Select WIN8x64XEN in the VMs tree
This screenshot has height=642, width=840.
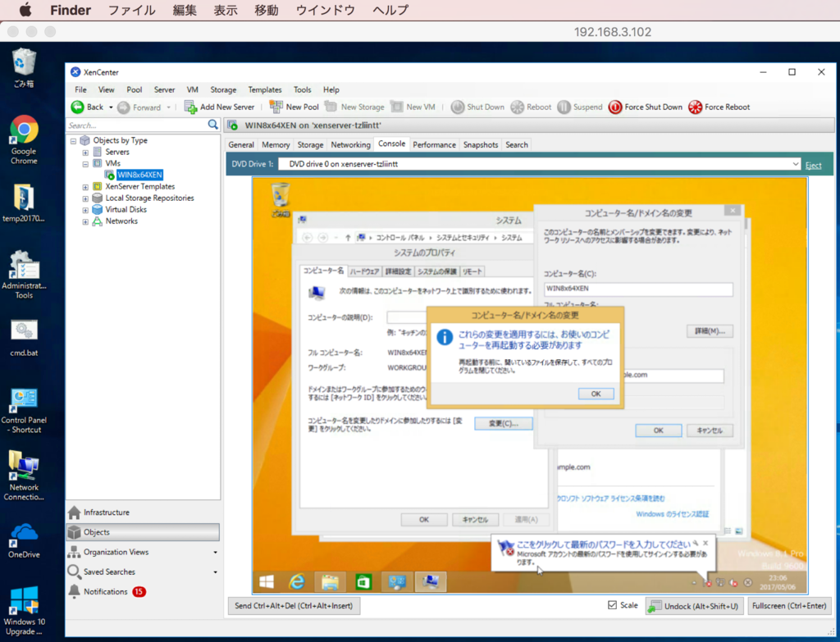coord(139,175)
